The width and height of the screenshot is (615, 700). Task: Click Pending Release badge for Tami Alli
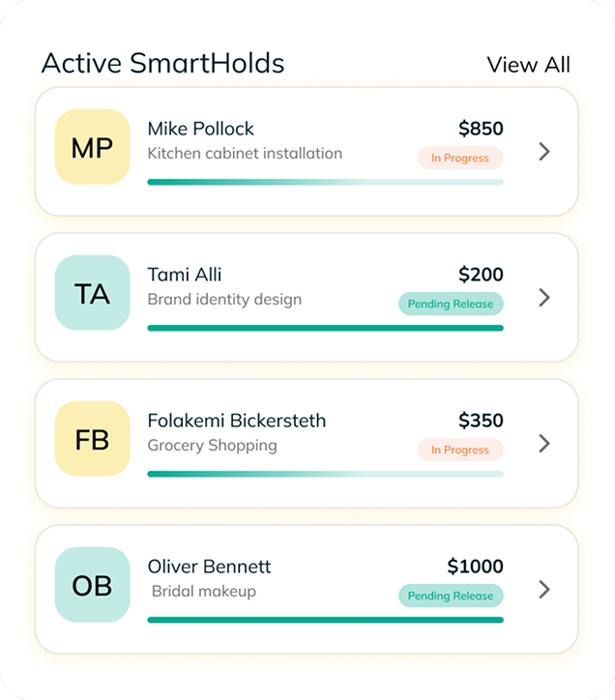point(451,304)
